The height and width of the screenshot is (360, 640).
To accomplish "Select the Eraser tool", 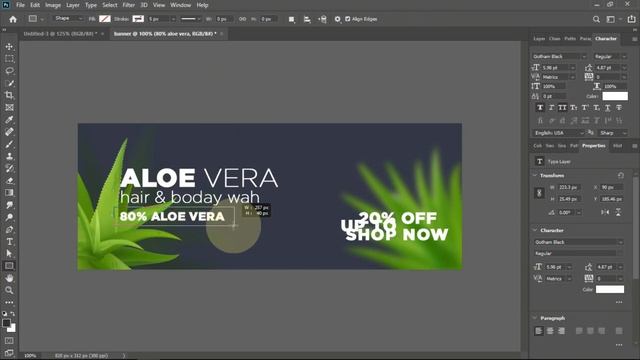I will (x=9, y=180).
